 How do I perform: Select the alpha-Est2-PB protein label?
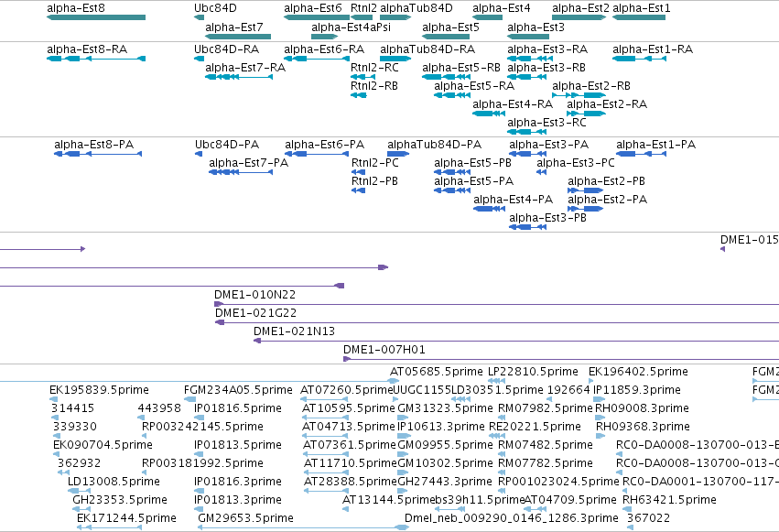(x=607, y=181)
